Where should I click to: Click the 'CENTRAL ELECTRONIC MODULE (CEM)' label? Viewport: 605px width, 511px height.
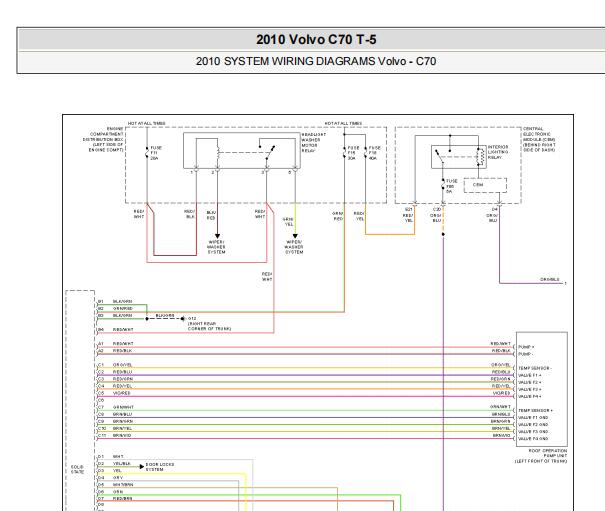(x=539, y=139)
